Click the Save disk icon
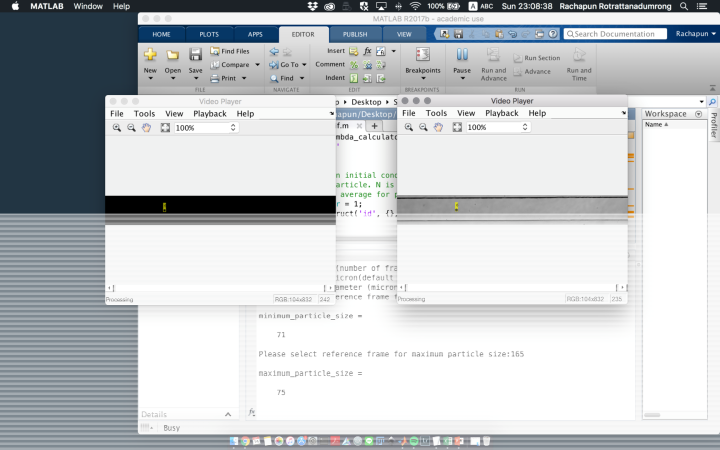The height and width of the screenshot is (450, 720). (x=195, y=56)
